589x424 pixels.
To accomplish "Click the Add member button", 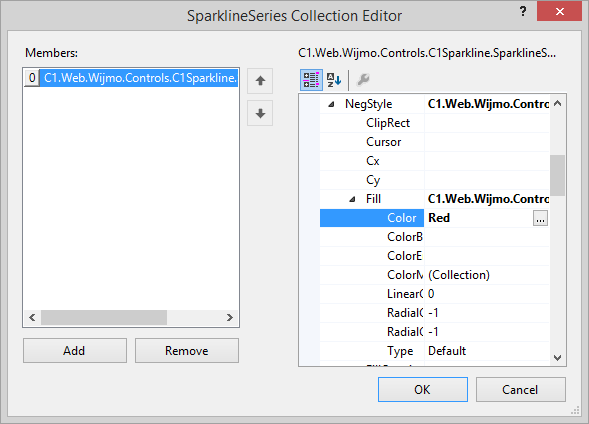I will pyautogui.click(x=75, y=350).
